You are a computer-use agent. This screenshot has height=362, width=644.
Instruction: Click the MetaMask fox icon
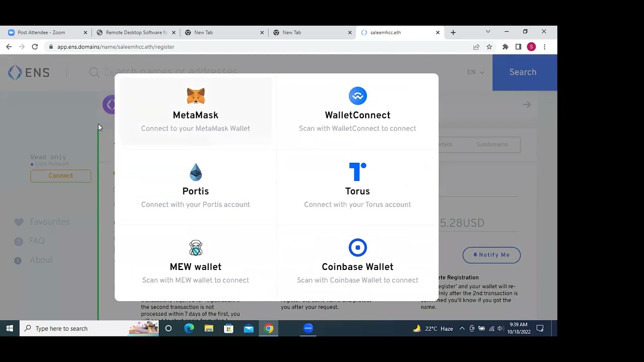point(196,96)
